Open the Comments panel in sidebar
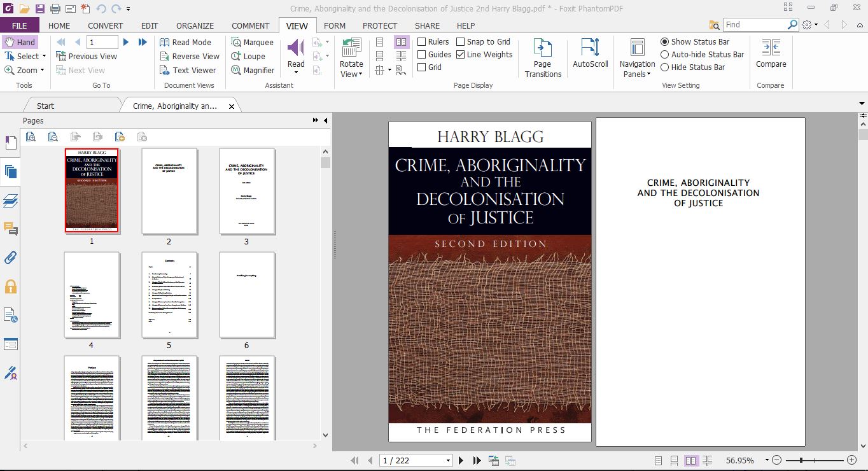 (10, 229)
